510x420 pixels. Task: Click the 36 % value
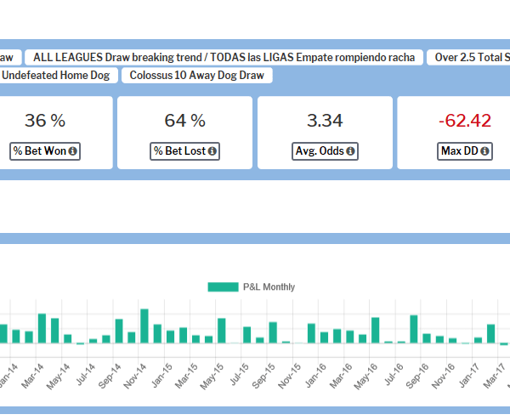[45, 121]
